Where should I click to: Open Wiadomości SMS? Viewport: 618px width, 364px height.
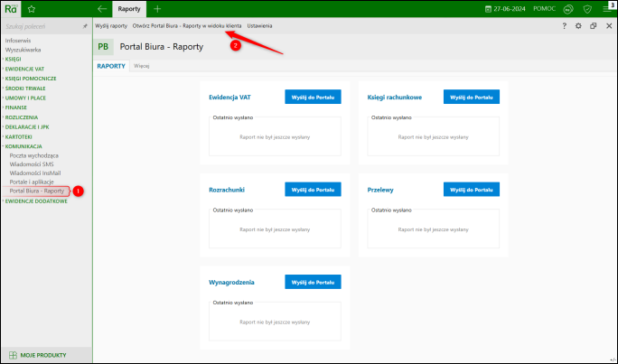[x=32, y=164]
